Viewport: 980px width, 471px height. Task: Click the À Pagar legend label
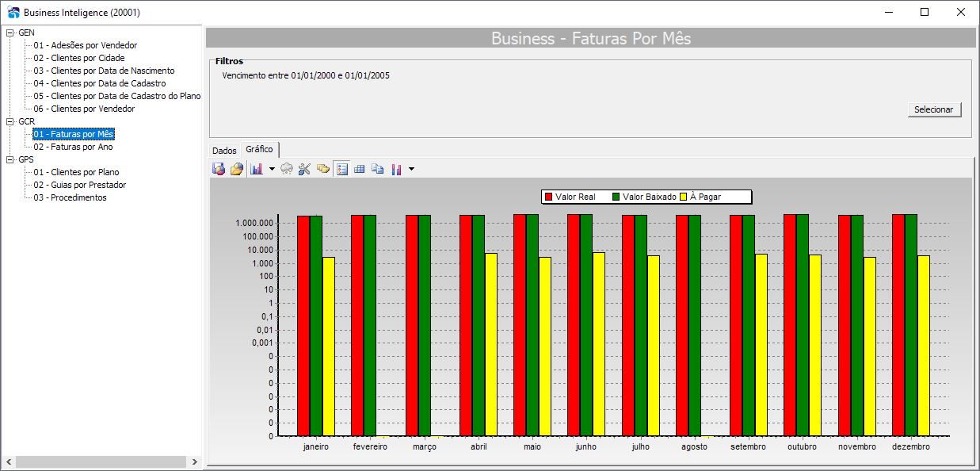(x=705, y=197)
